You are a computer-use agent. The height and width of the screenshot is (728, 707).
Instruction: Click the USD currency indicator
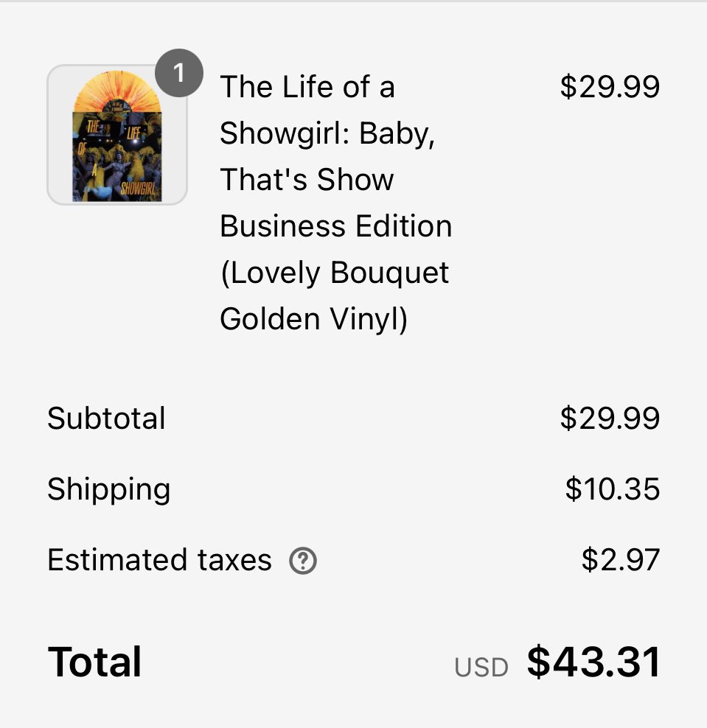[481, 668]
